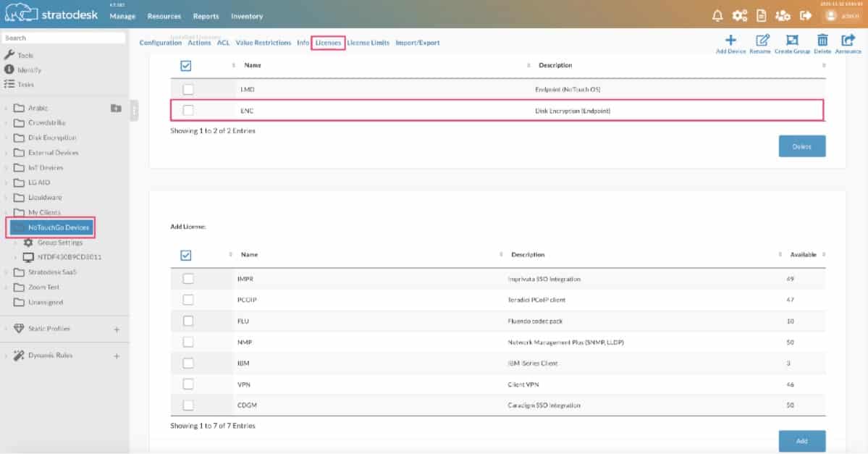Screen dimensions: 868x454
Task: Click the Create Group icon
Action: point(792,40)
